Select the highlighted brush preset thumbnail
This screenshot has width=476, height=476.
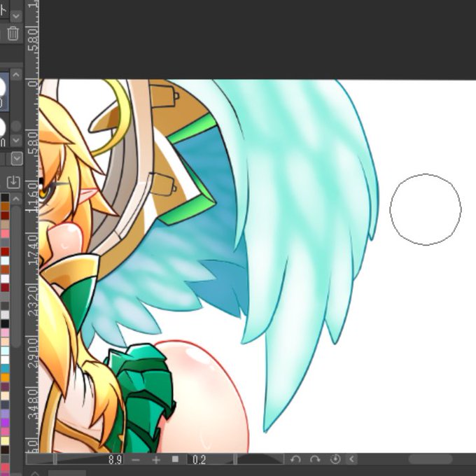click(4, 91)
